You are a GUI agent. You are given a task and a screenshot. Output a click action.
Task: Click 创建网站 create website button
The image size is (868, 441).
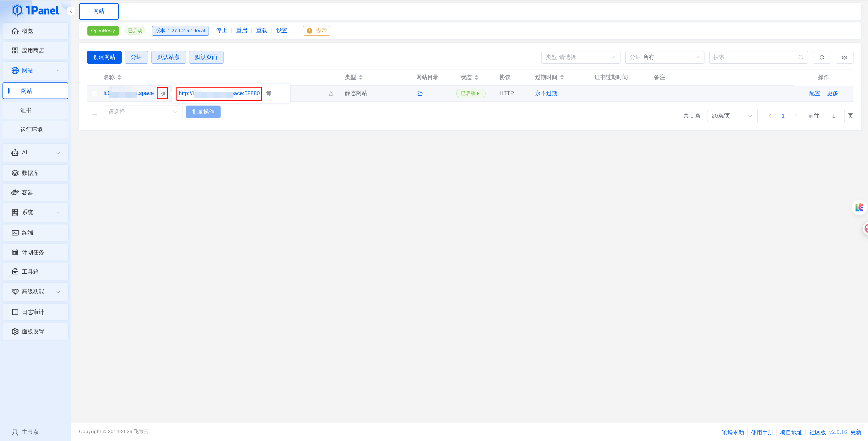tap(104, 57)
